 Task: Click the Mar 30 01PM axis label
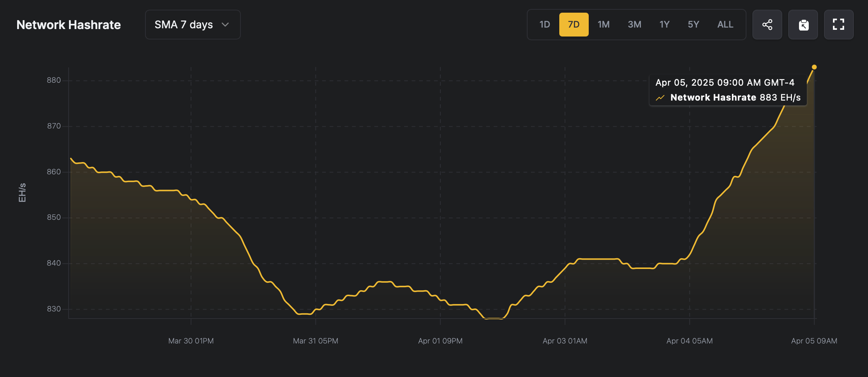(x=191, y=341)
